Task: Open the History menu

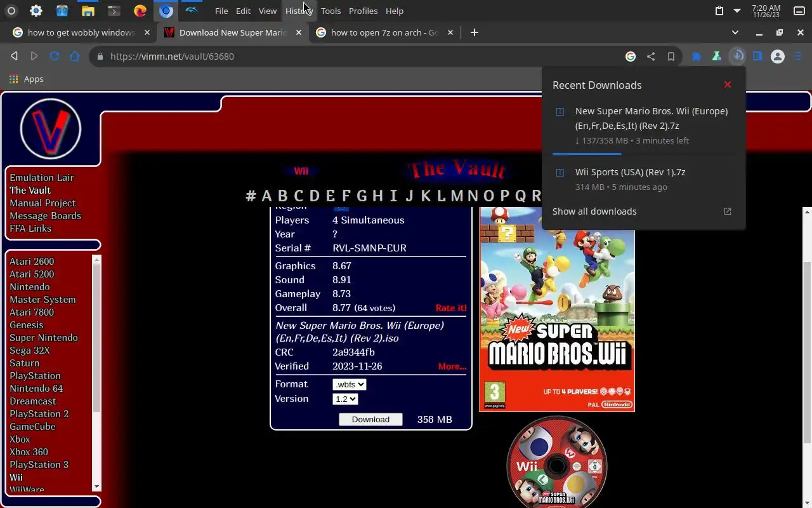Action: [x=299, y=11]
